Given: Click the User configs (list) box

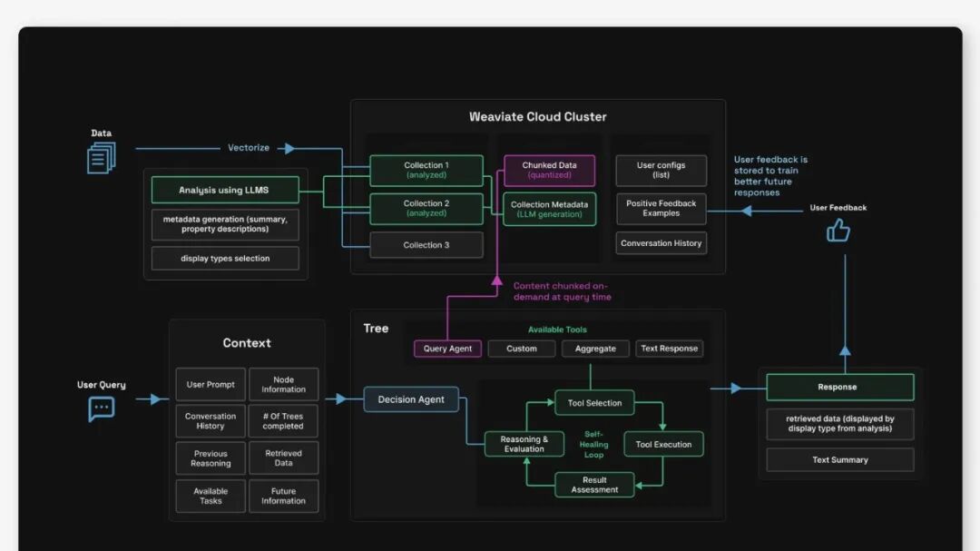Looking at the screenshot, I should [661, 170].
